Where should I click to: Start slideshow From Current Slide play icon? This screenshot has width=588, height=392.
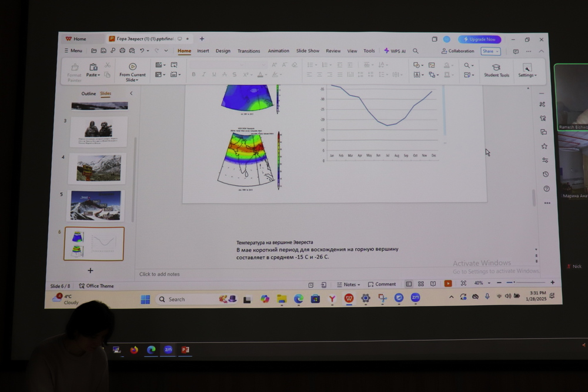coord(132,67)
